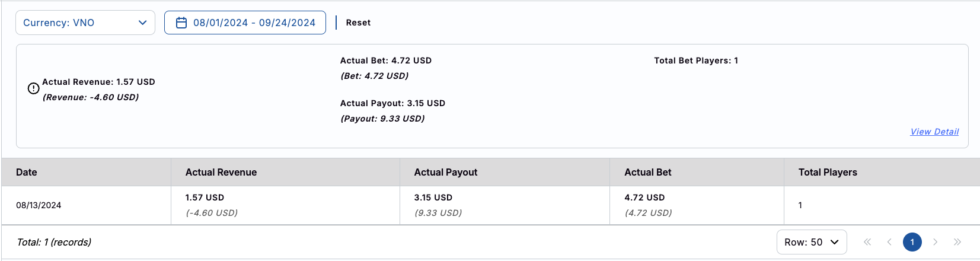Click the Actual Revenue column header
This screenshot has height=261, width=980.
click(x=221, y=172)
